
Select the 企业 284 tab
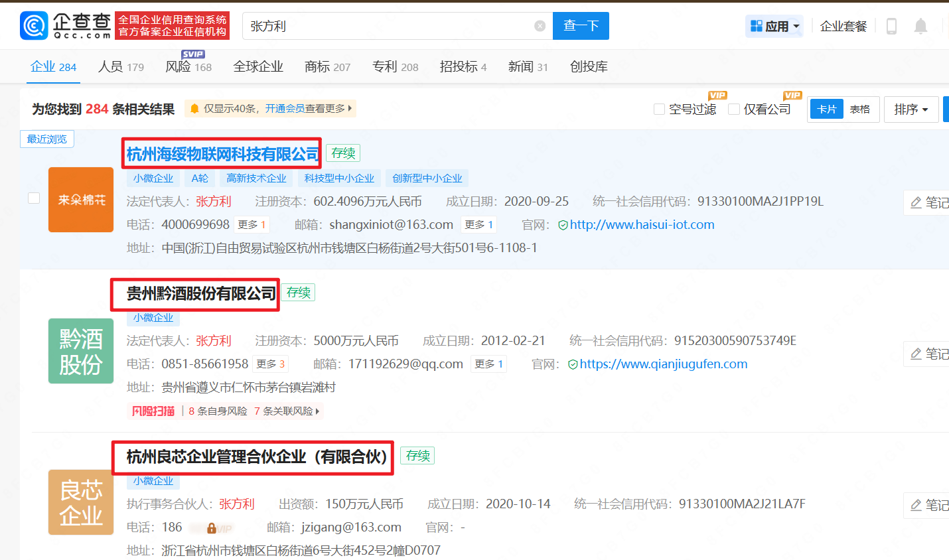(x=54, y=66)
